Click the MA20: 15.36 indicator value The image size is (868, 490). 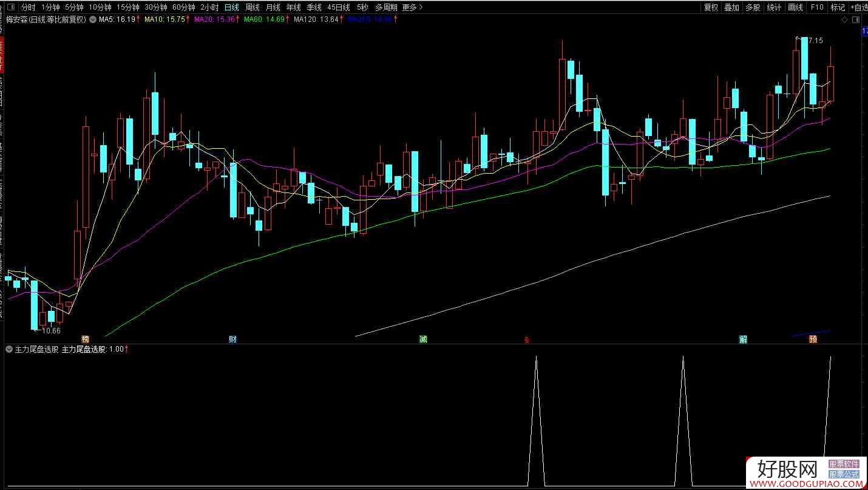click(214, 19)
